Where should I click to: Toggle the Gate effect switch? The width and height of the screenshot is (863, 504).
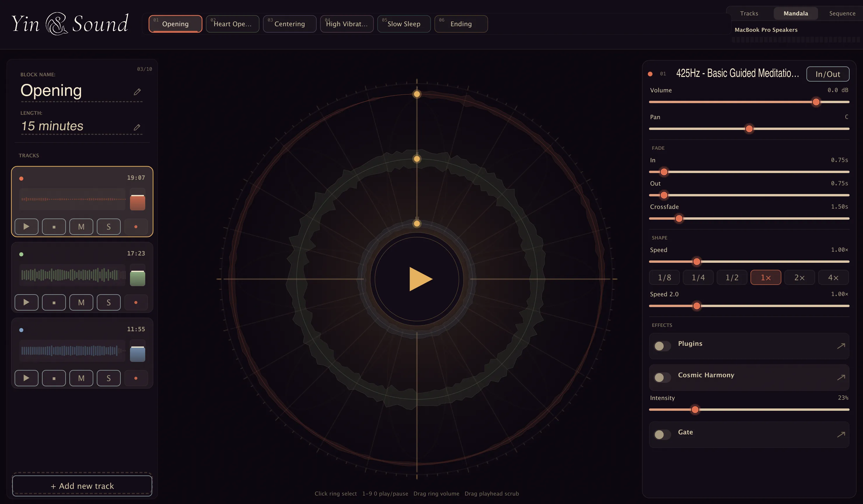click(662, 435)
